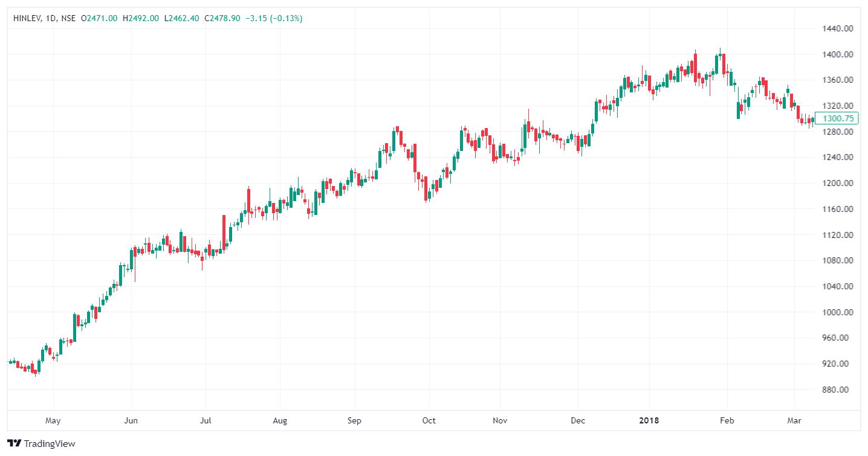The width and height of the screenshot is (868, 456).
Task: Click the Mar label on time axis
Action: coord(792,420)
